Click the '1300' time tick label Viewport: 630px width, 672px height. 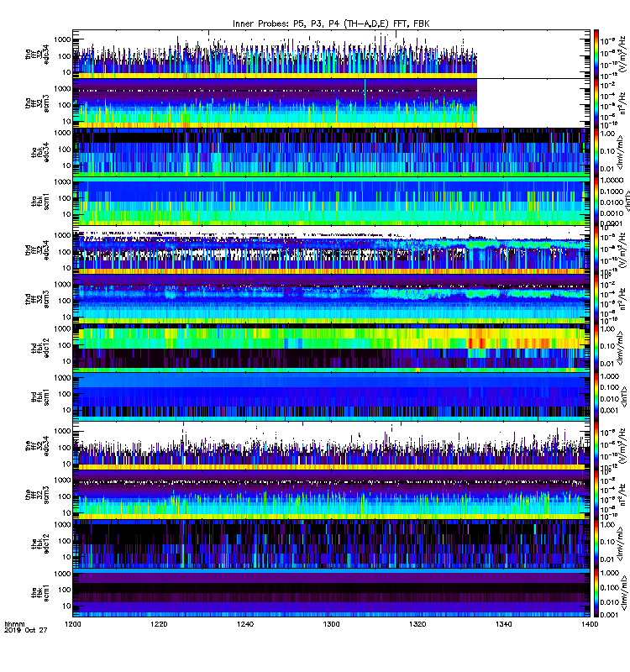(331, 624)
